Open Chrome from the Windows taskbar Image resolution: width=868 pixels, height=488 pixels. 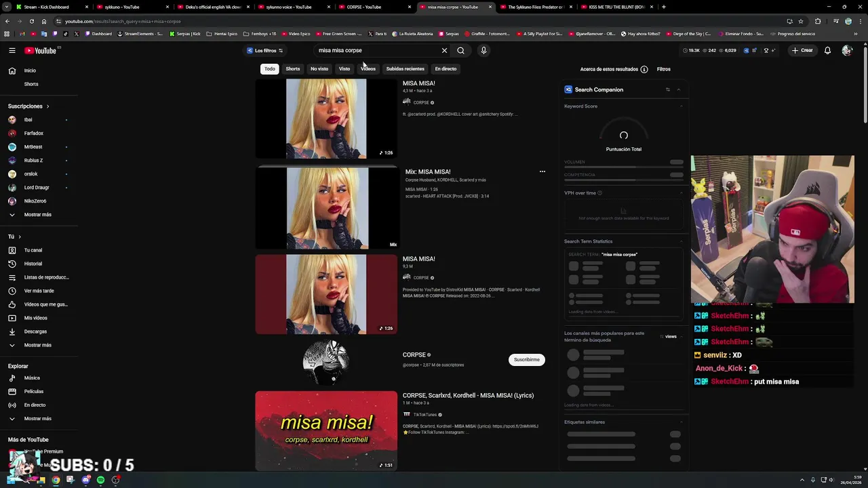(x=56, y=480)
